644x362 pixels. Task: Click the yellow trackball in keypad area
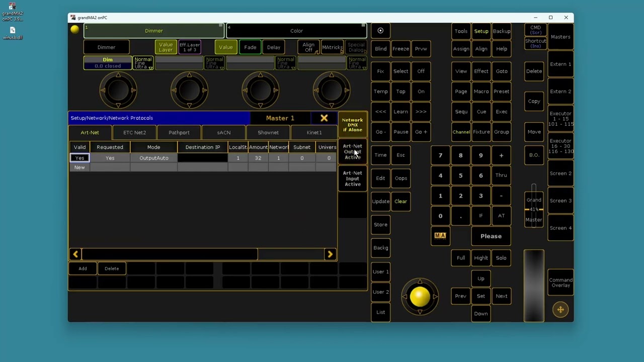point(420,297)
